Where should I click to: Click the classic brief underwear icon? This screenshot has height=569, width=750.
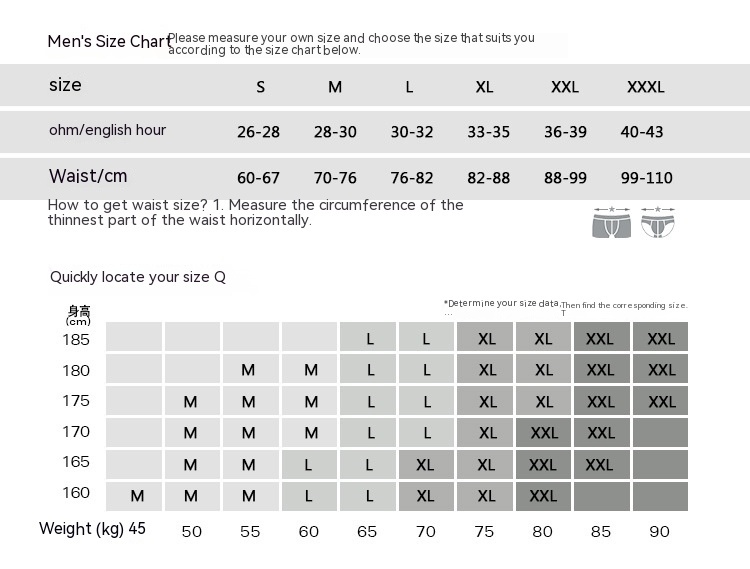(657, 222)
